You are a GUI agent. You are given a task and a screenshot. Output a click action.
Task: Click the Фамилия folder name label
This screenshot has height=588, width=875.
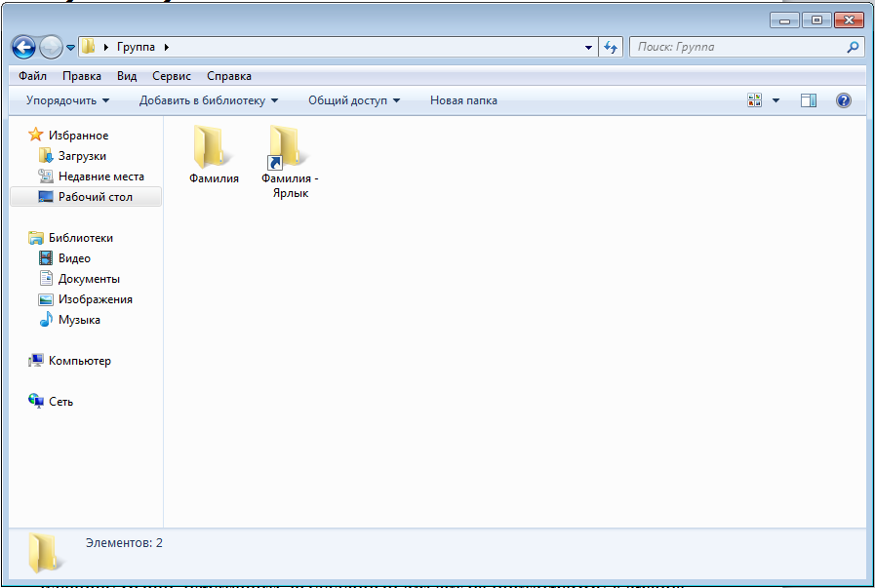pos(214,178)
